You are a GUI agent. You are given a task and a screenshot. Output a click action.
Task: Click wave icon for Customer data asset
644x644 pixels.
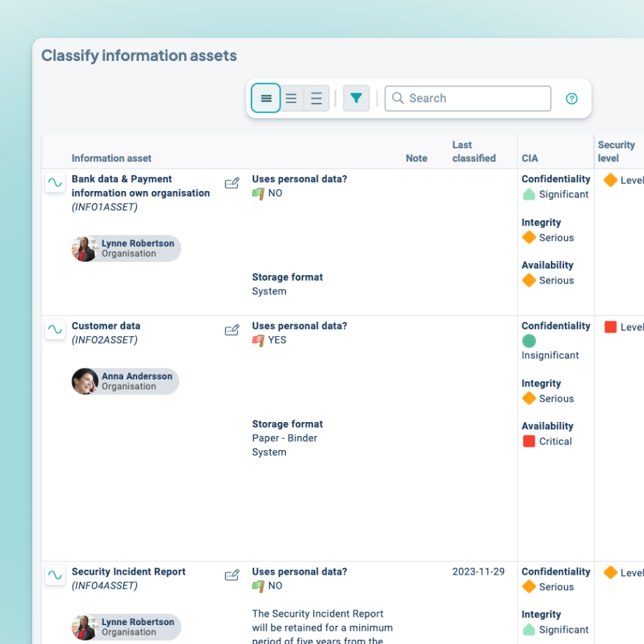pos(55,330)
